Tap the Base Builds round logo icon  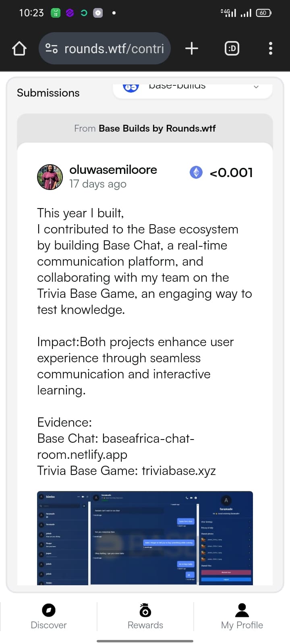pyautogui.click(x=130, y=87)
